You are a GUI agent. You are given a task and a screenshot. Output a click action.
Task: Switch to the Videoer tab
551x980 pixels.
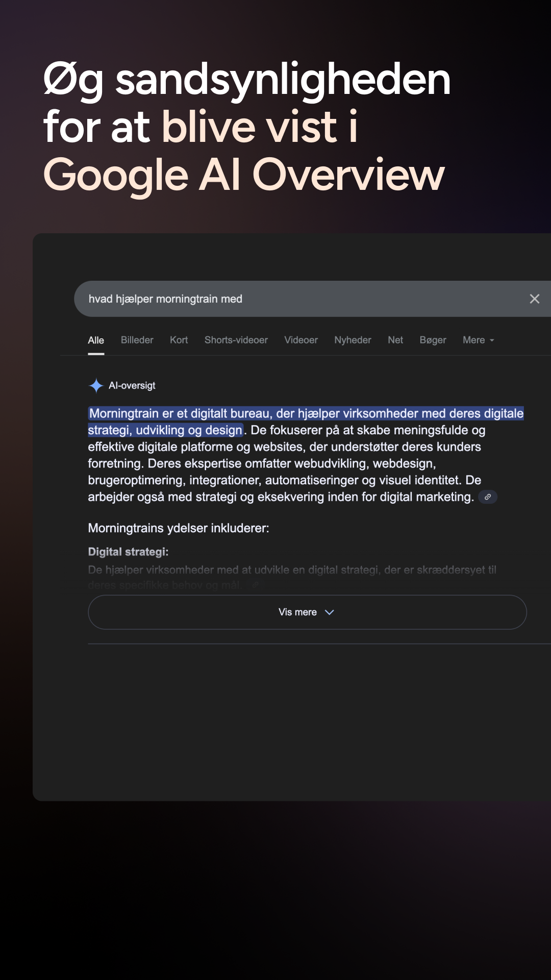pyautogui.click(x=301, y=340)
